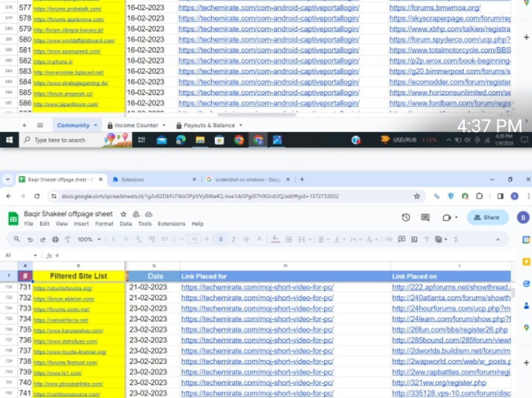Check the cloud save status icon
This screenshot has height=398, width=532.
[148, 214]
